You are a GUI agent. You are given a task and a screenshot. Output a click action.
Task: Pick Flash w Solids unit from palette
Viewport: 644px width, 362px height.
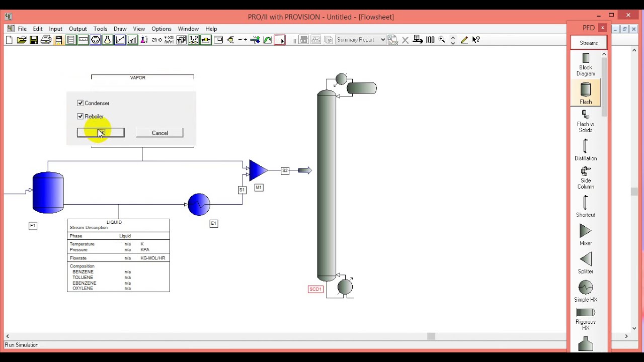(x=586, y=122)
